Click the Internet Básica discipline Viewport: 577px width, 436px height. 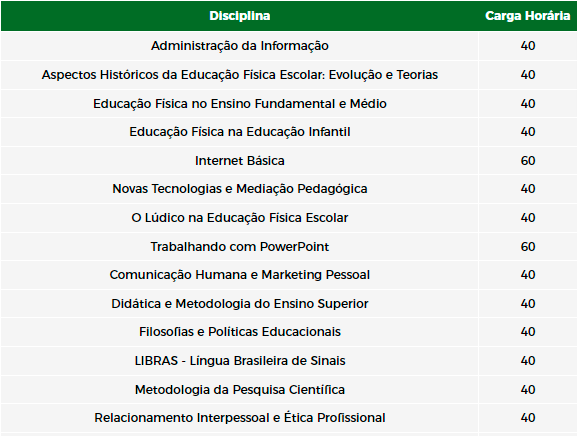pos(240,161)
